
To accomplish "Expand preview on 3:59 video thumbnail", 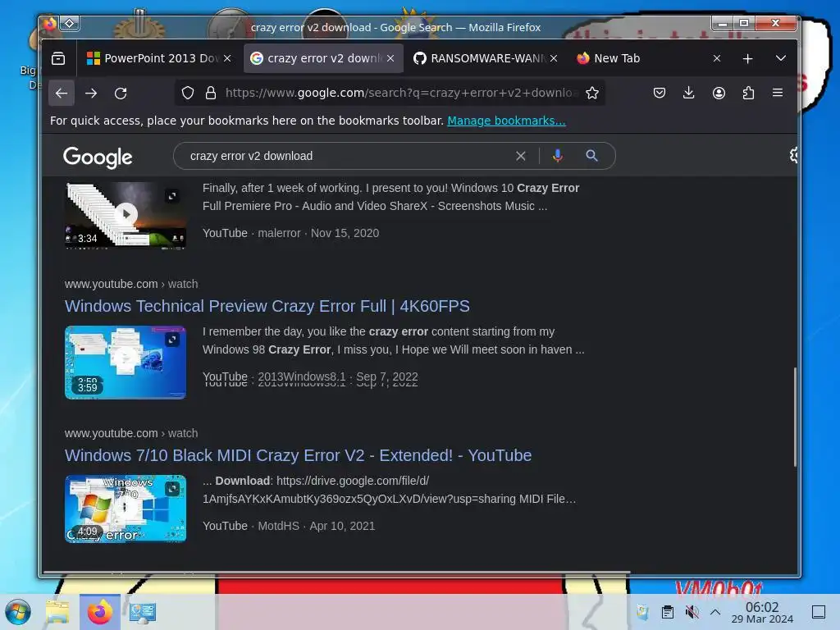I will point(172,340).
